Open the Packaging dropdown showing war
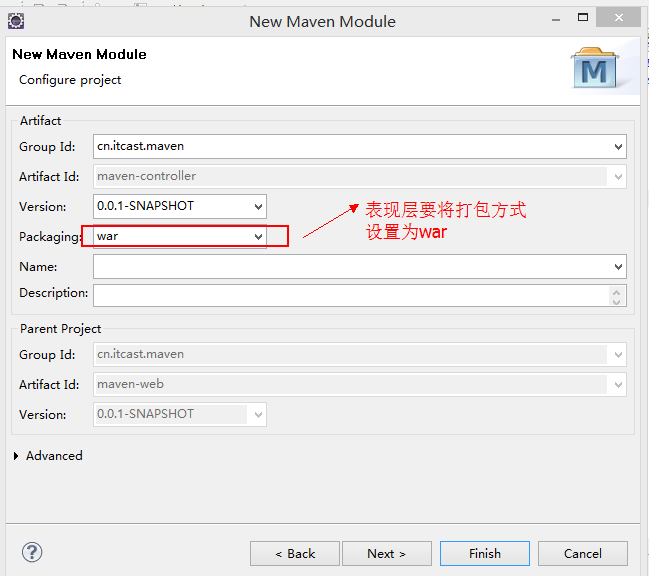This screenshot has width=649, height=576. (258, 237)
